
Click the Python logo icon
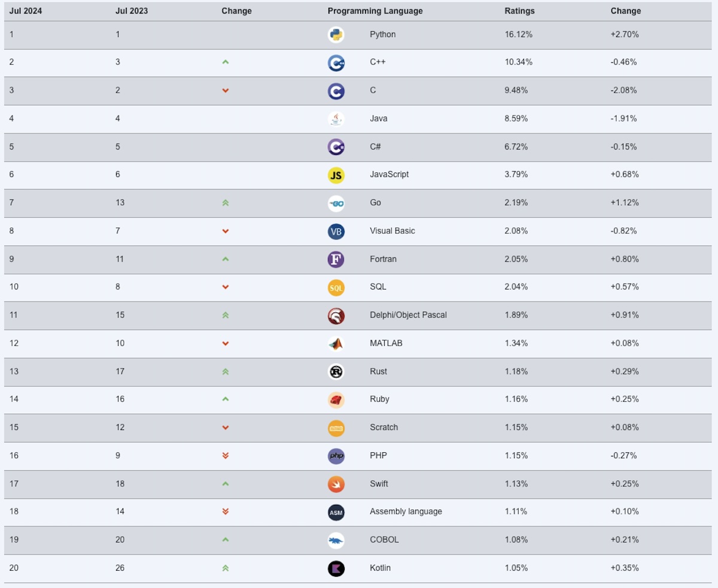pos(336,35)
